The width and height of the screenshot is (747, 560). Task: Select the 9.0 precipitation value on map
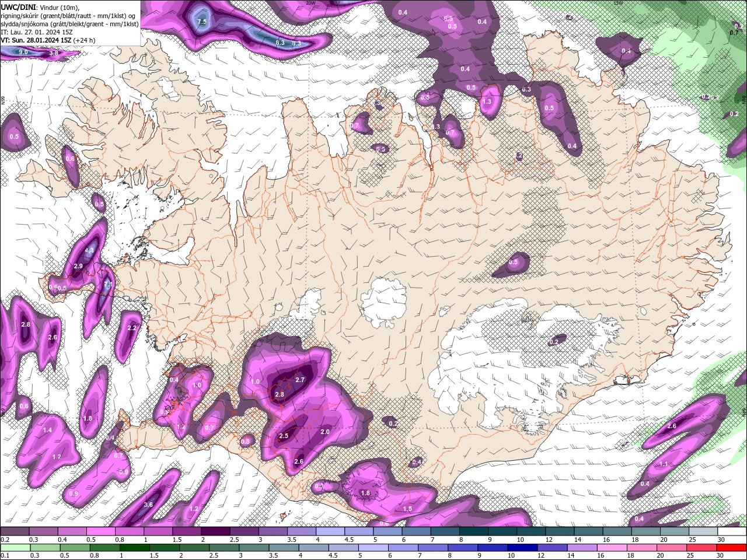click(23, 52)
